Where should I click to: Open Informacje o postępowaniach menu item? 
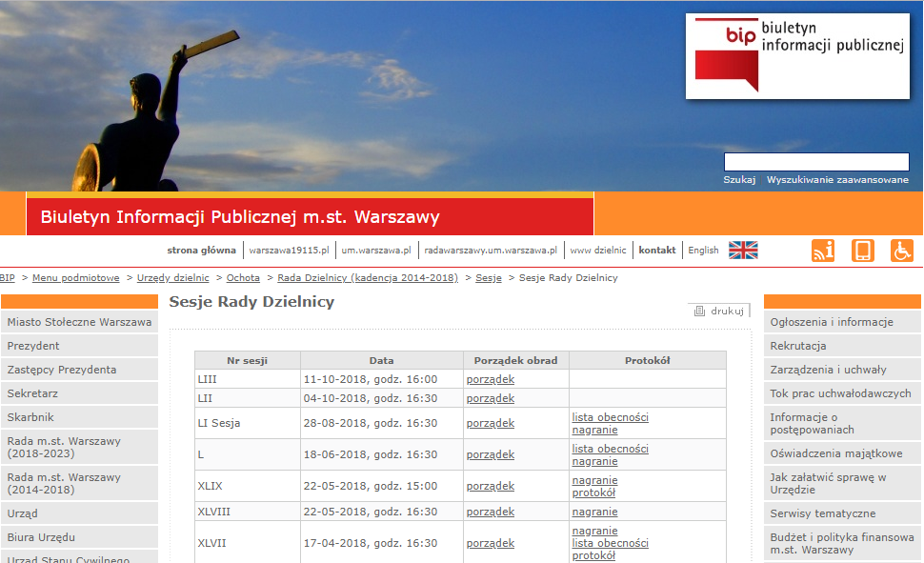point(842,423)
